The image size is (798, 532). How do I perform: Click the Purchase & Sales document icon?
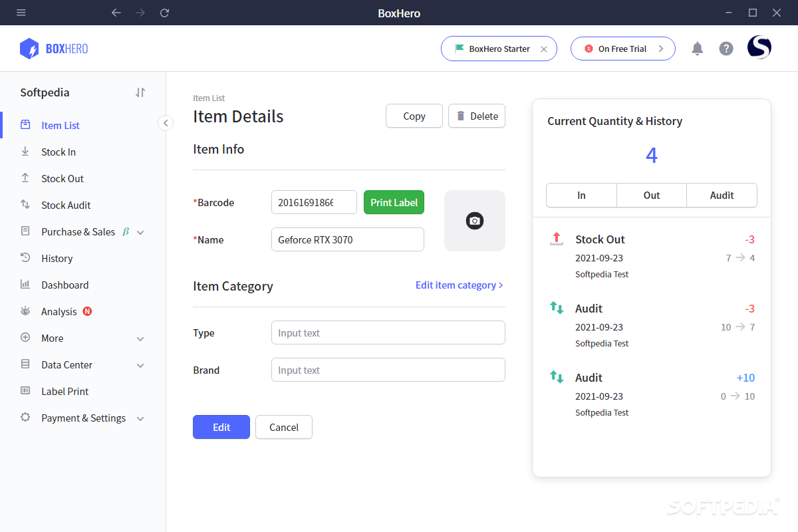pyautogui.click(x=25, y=231)
